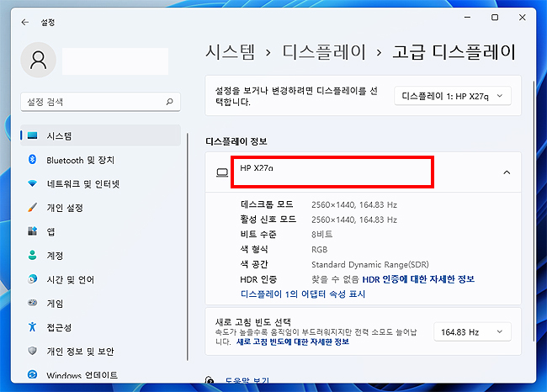Click the 디스플레이 정보 heading
The width and height of the screenshot is (547, 392).
[236, 141]
